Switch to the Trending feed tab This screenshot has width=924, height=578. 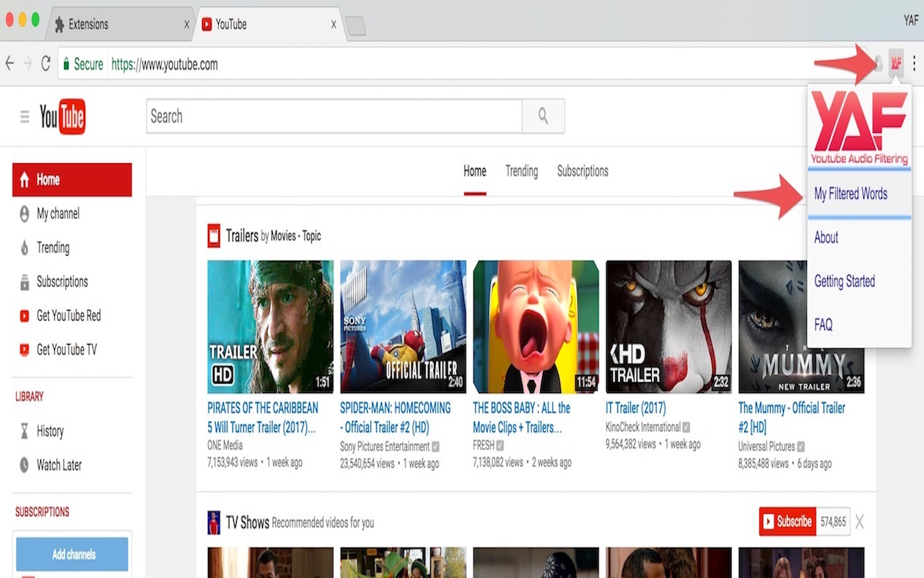coord(522,171)
